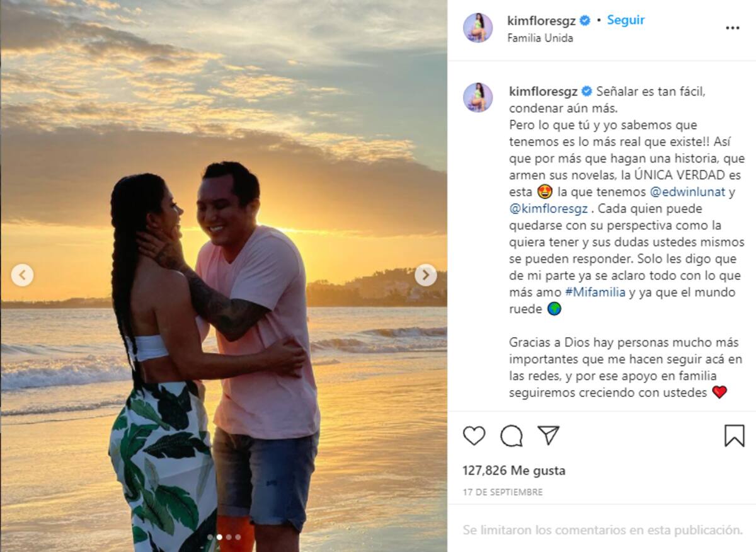Click the beach sunset couple photo
Screen dimensions: 756x552
[224, 276]
